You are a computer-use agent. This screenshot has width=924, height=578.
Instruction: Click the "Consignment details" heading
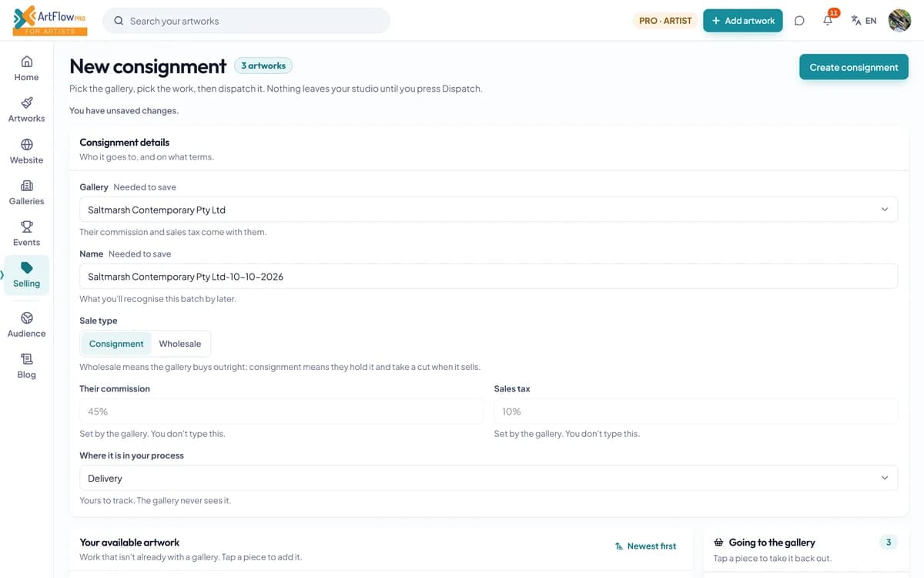point(125,143)
